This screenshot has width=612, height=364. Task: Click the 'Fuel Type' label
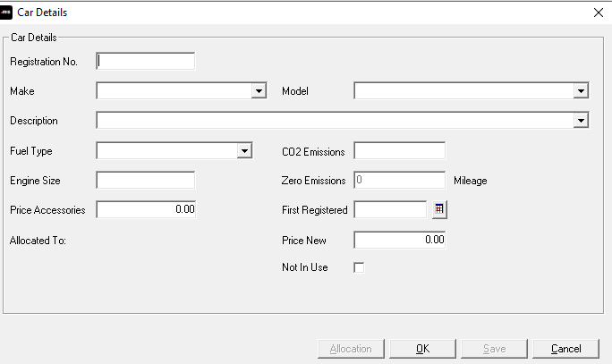coord(31,151)
